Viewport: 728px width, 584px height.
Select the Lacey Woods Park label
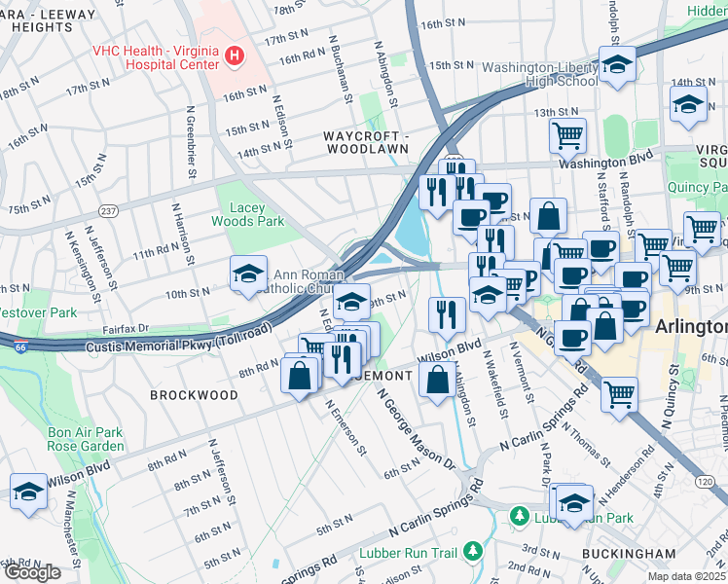tap(247, 214)
